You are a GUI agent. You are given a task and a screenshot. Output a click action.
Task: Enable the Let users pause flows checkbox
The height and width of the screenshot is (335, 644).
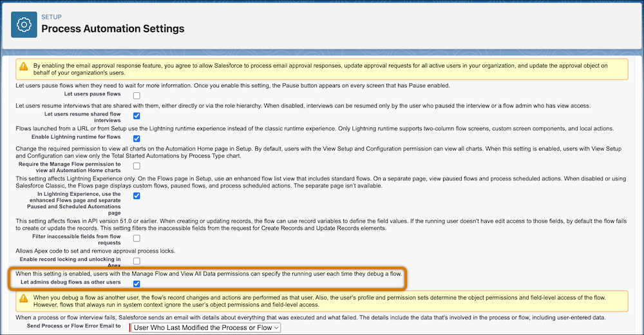coord(137,96)
